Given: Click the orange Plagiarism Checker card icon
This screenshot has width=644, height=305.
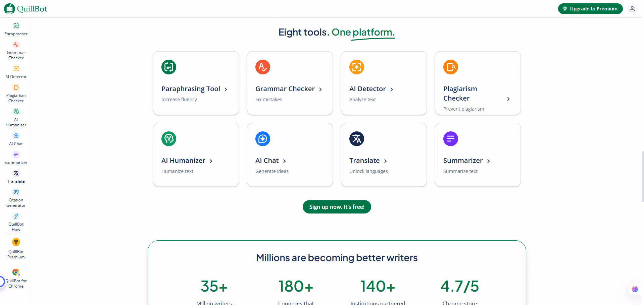Looking at the screenshot, I should [451, 67].
